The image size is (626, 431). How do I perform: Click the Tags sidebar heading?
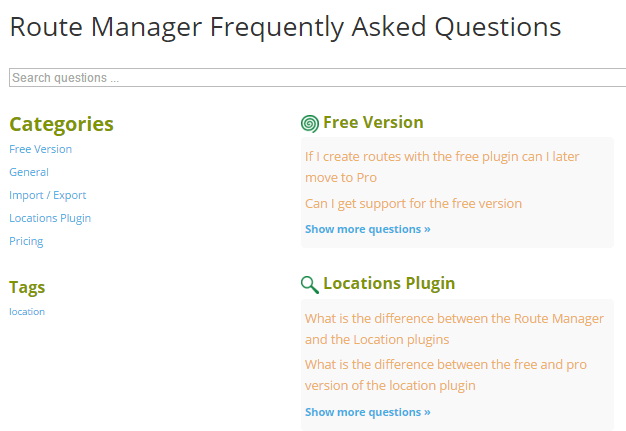(x=27, y=287)
